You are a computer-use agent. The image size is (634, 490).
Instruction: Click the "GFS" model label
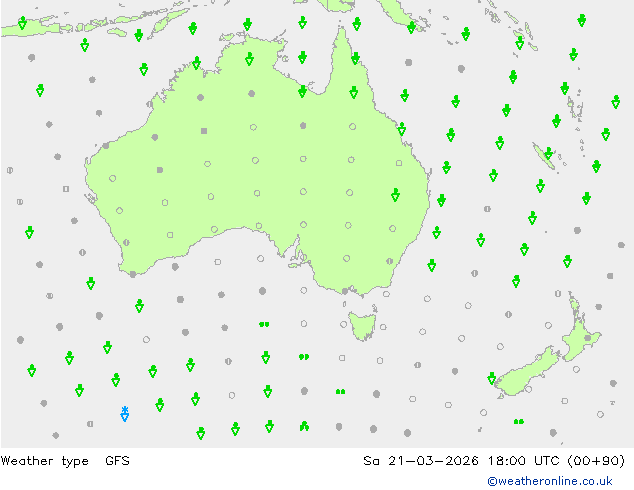pos(117,460)
